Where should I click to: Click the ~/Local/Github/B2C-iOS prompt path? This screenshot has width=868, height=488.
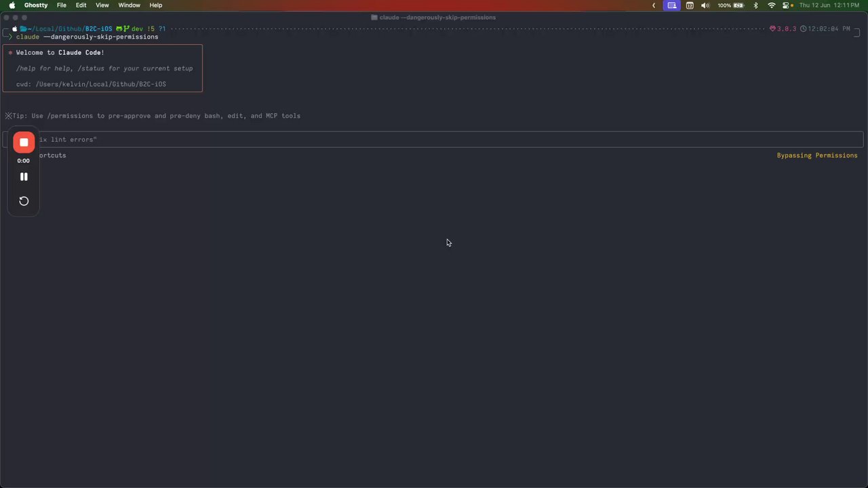71,29
